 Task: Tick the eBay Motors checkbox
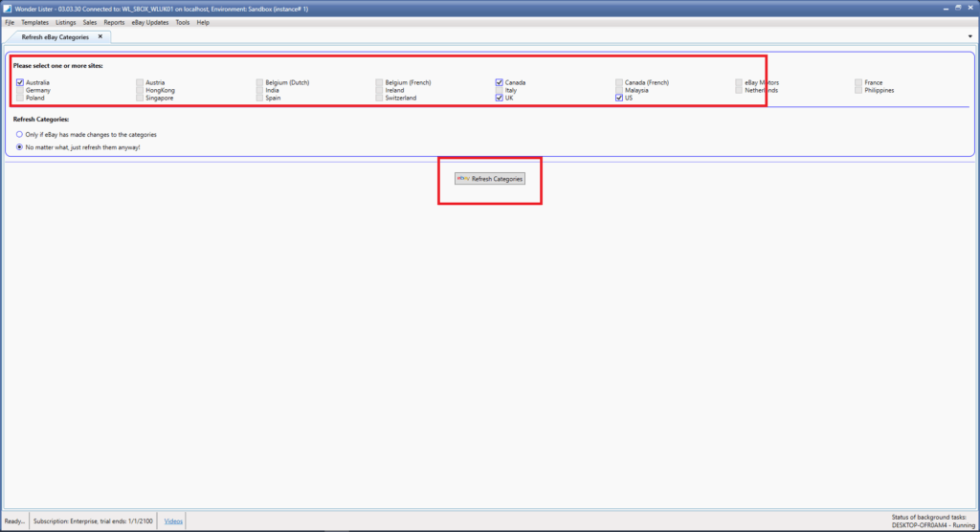coord(739,83)
